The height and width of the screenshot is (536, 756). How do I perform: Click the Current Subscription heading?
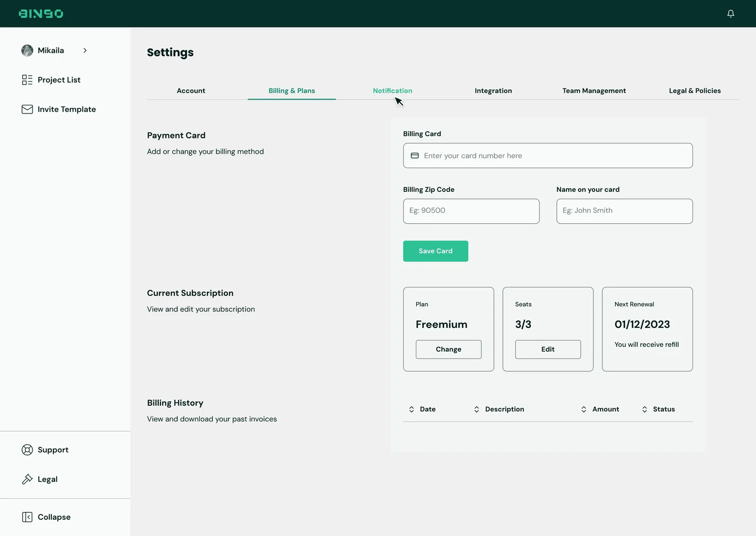pos(190,293)
